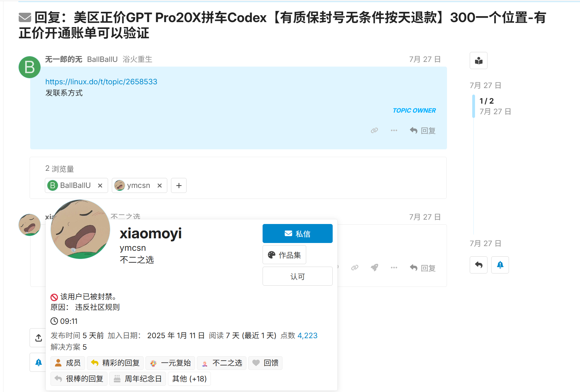
Task: Copy link icon on the second post
Action: coord(355,268)
